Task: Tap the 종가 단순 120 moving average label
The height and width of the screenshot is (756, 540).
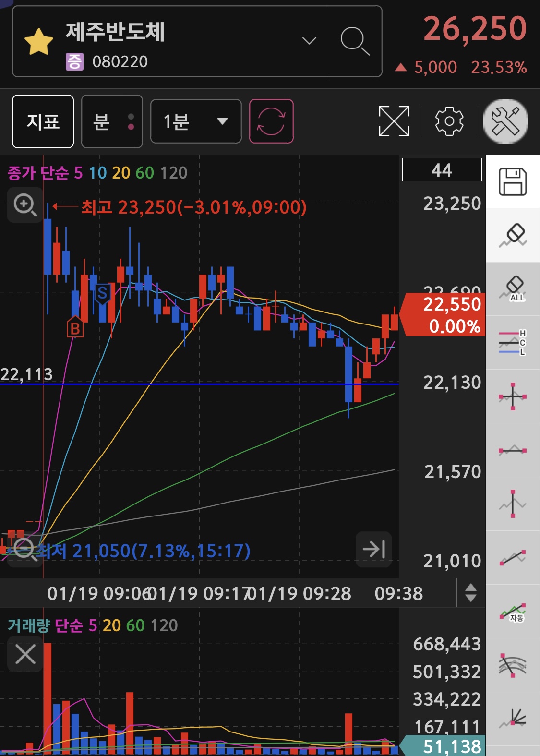Action: point(173,173)
